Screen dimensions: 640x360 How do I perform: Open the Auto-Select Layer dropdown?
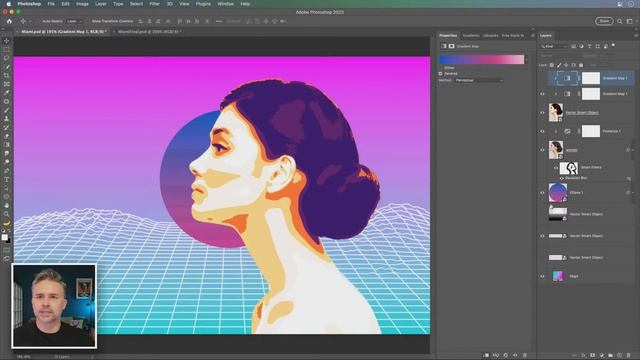pos(74,21)
